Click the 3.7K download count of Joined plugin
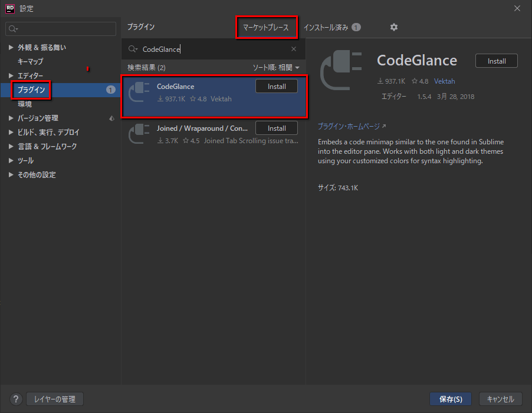Viewport: 532px width, 413px height. coord(168,141)
